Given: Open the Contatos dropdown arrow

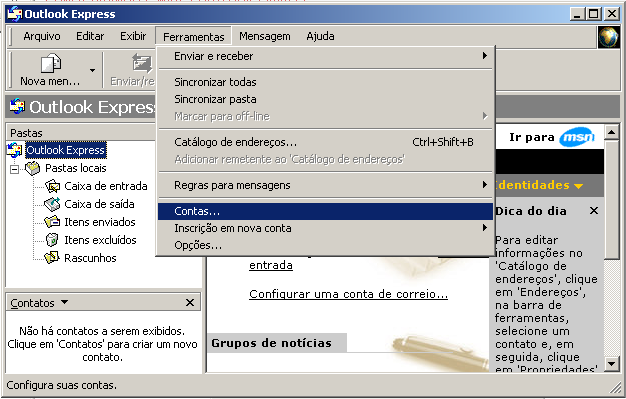Looking at the screenshot, I should coord(64,302).
